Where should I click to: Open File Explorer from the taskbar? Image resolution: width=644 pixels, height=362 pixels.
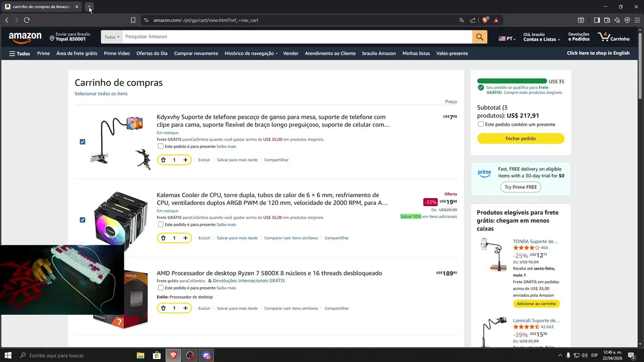(x=140, y=355)
